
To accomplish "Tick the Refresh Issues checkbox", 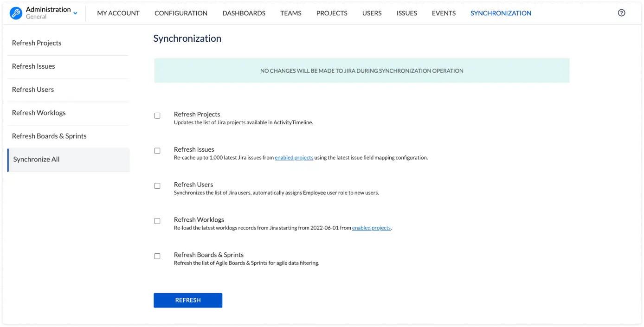I will click(157, 151).
